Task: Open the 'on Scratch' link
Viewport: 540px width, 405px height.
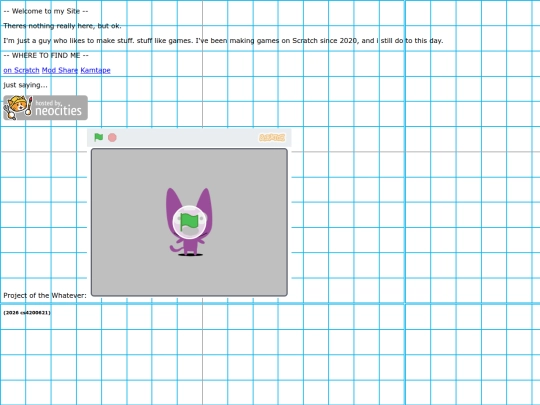Action: (21, 70)
